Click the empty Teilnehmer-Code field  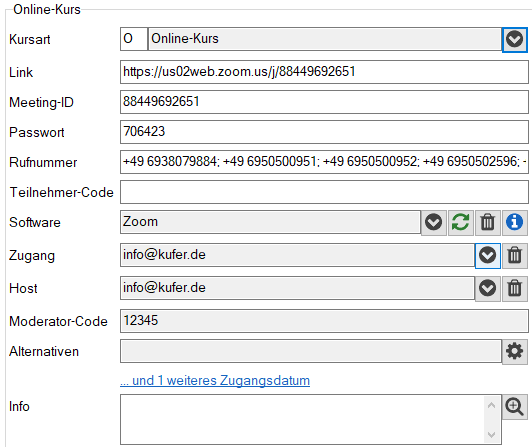[x=324, y=192]
